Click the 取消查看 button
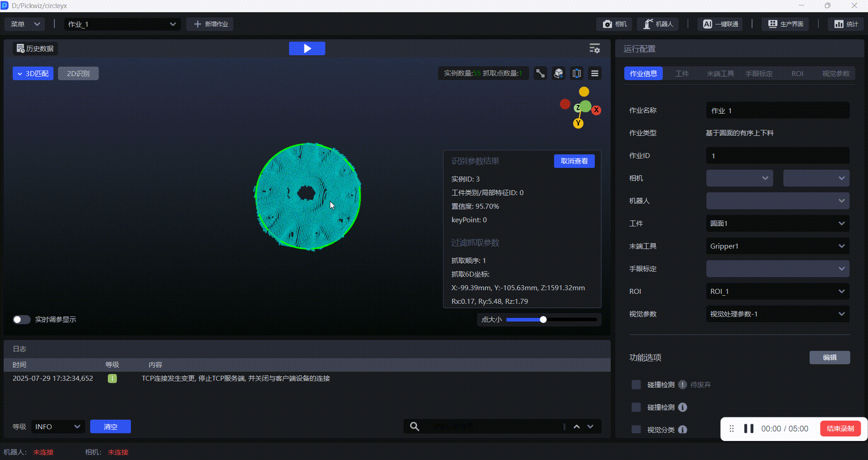This screenshot has width=868, height=460. click(x=574, y=161)
